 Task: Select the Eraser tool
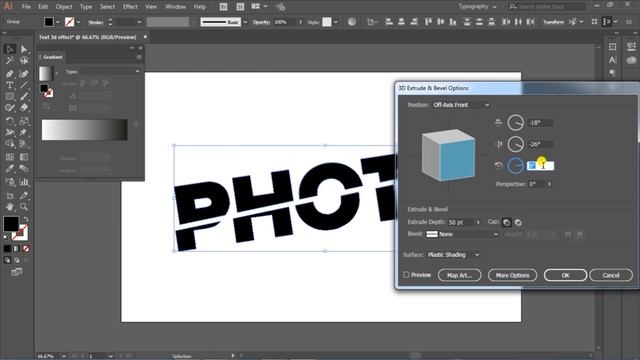pyautogui.click(x=24, y=108)
